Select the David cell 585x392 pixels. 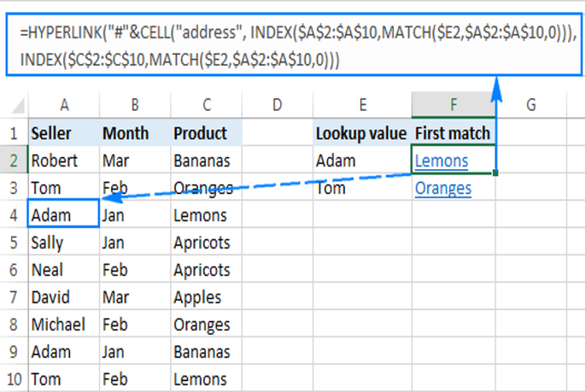click(64, 297)
